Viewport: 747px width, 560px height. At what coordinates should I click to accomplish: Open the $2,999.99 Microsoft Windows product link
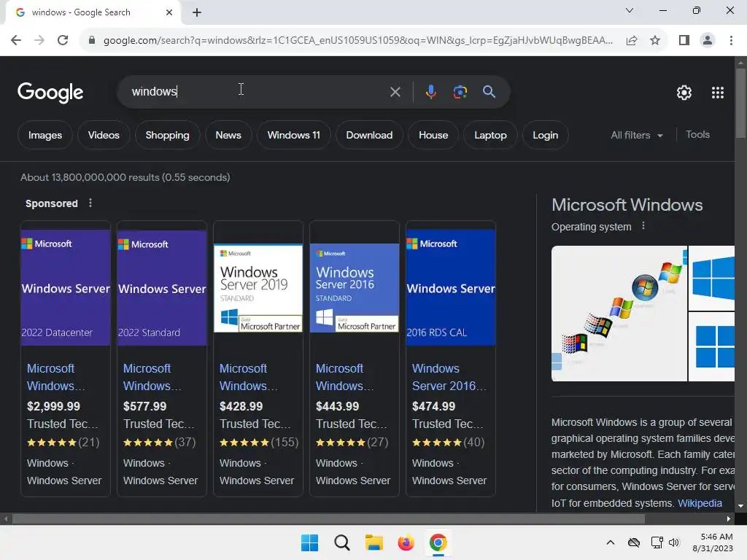tap(55, 377)
